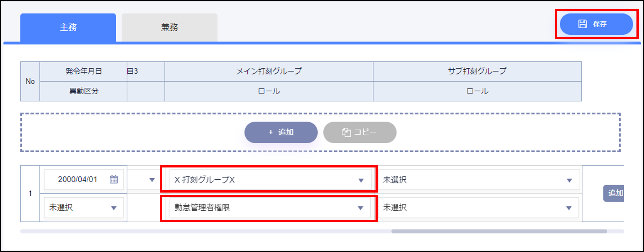The height and width of the screenshot is (252, 644).
Task: Switch to the 主務 tab
Action: [68, 27]
